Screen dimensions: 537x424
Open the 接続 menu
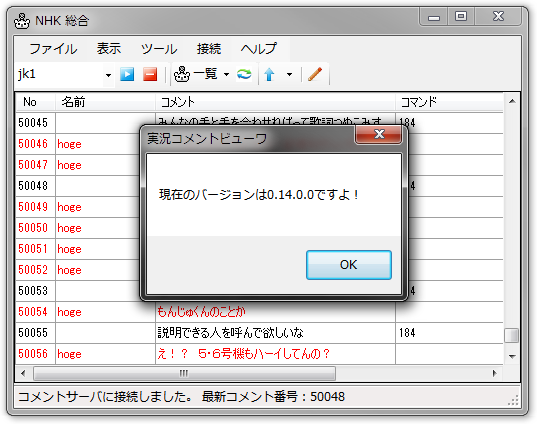[209, 49]
